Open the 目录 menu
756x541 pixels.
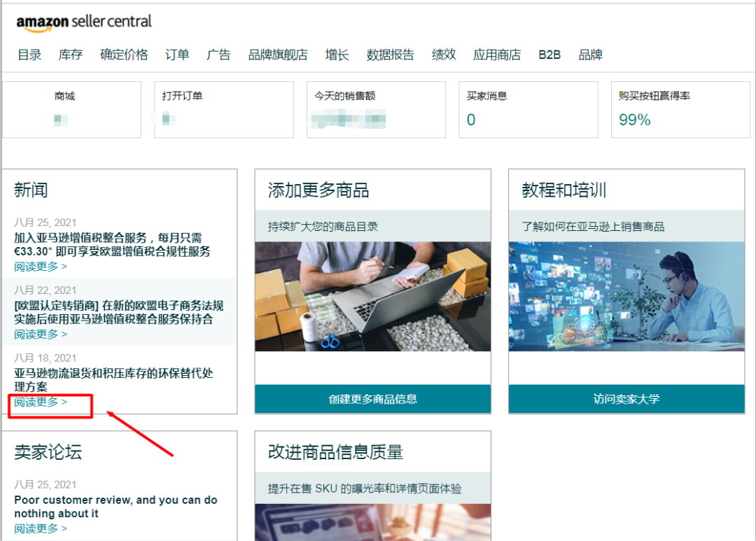[29, 55]
